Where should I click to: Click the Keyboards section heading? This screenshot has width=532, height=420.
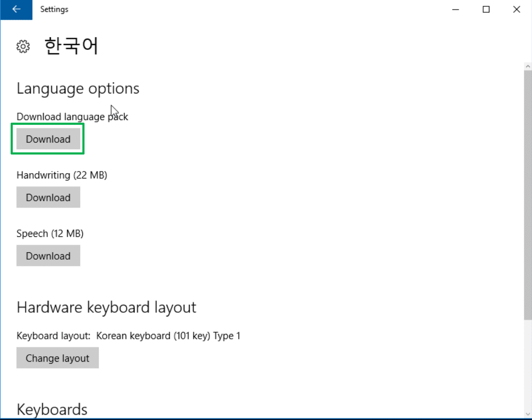click(52, 409)
